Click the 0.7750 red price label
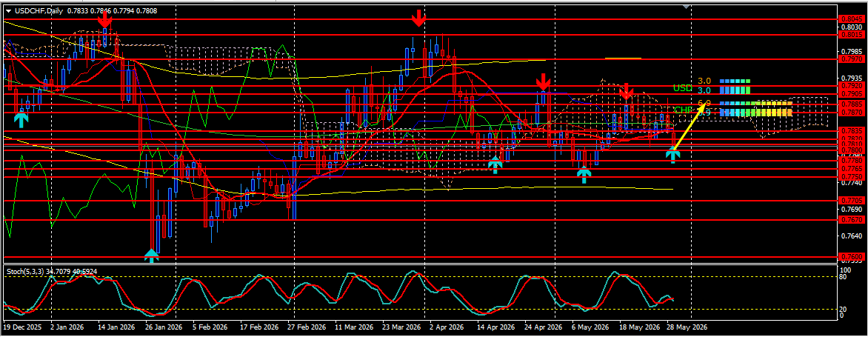 click(852, 176)
